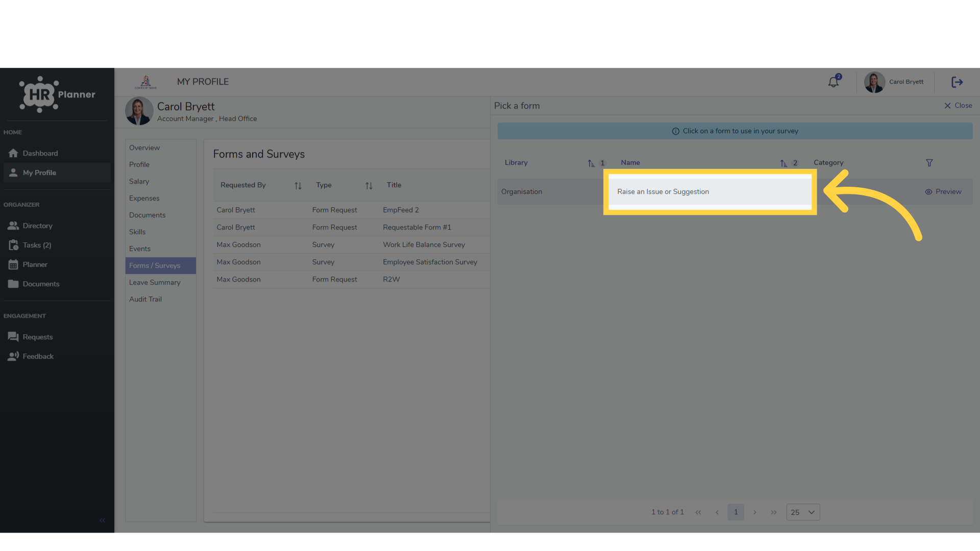The image size is (980, 551).
Task: Open Employee Satisfaction Survey row
Action: tap(352, 262)
